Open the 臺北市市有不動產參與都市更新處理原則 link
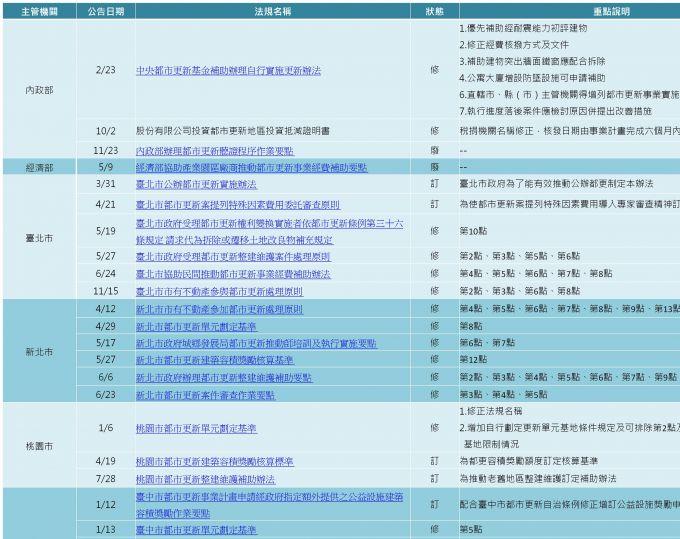680x539 pixels. pos(219,291)
